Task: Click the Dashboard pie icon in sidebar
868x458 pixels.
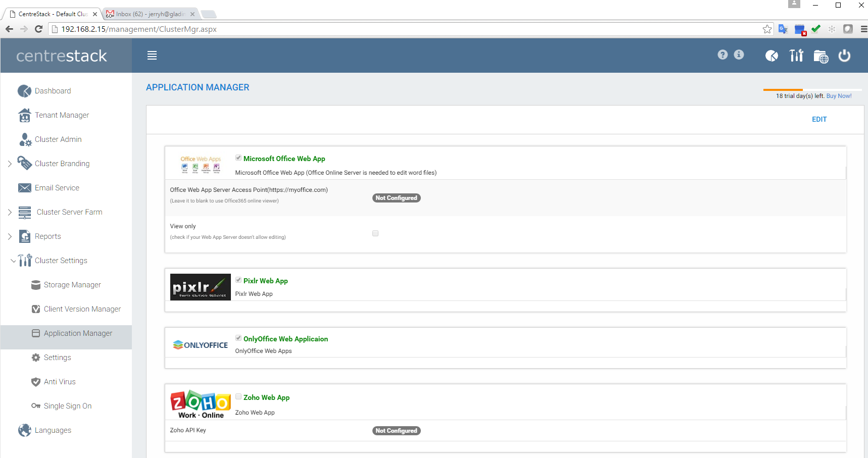Action: [x=24, y=91]
